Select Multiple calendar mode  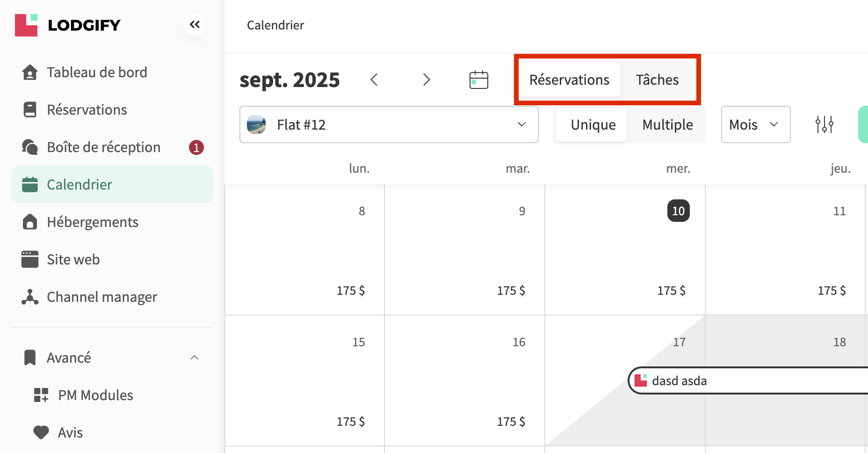(667, 125)
